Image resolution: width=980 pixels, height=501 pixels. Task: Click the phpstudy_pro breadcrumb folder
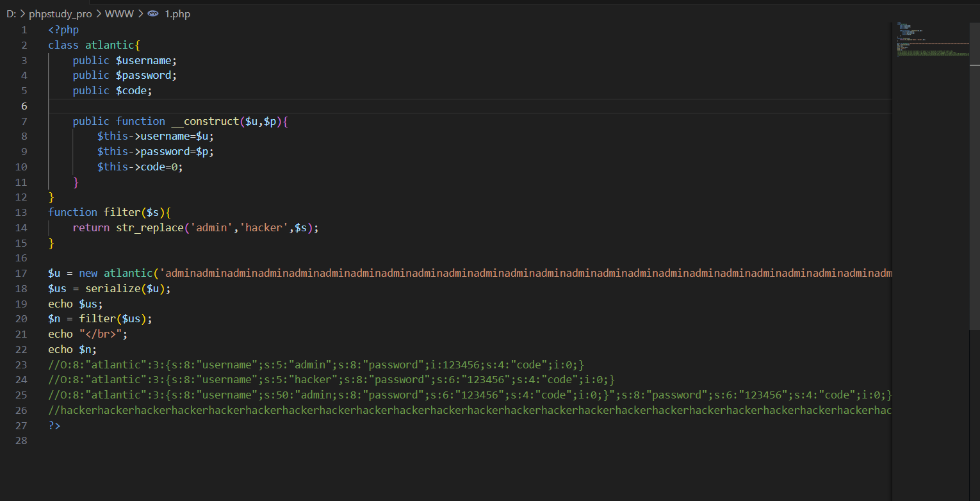click(60, 13)
